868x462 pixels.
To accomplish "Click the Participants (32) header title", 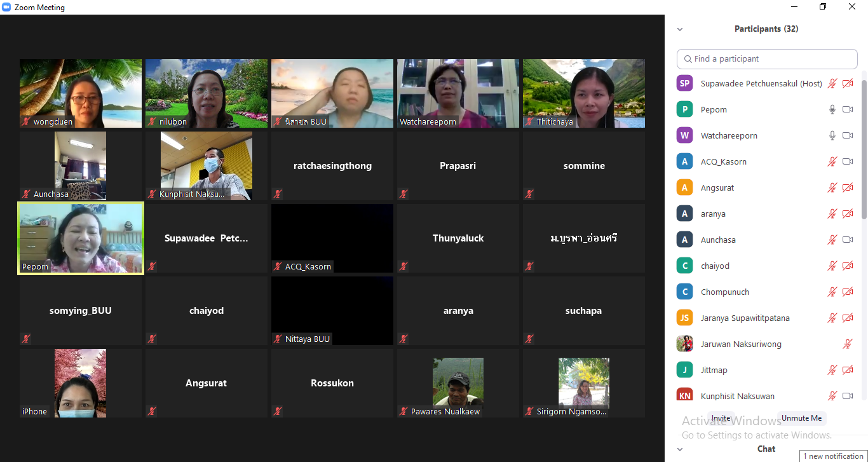I will (x=766, y=29).
